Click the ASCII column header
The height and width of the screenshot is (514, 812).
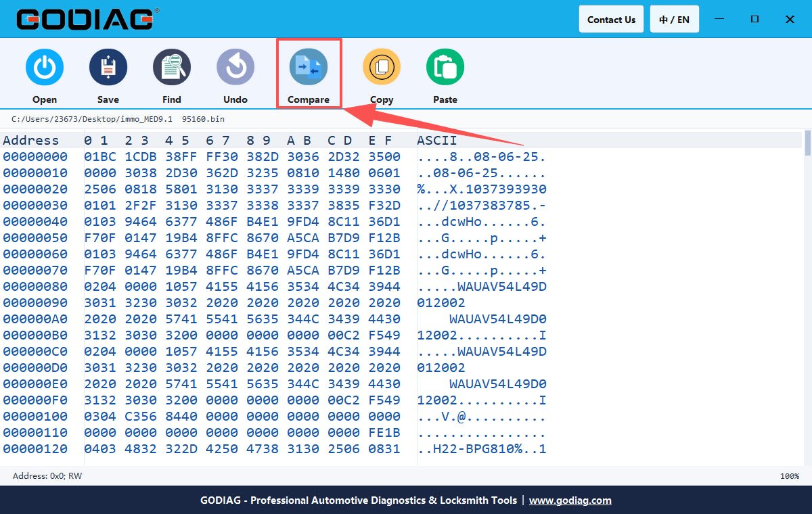[x=437, y=141]
